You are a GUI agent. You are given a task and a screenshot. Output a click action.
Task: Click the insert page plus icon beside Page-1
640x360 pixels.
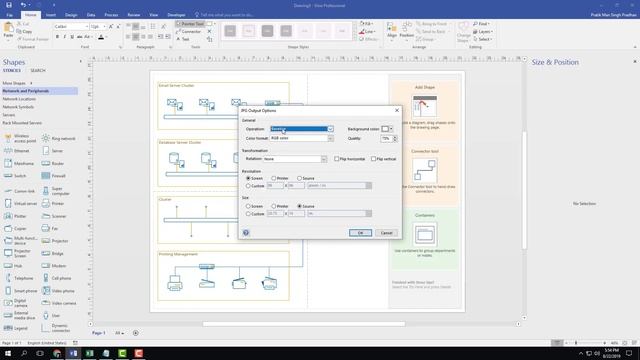click(x=136, y=333)
